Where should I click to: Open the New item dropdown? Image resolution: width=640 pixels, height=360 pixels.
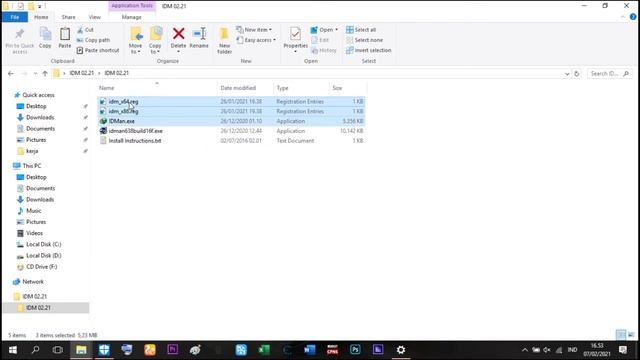click(254, 30)
